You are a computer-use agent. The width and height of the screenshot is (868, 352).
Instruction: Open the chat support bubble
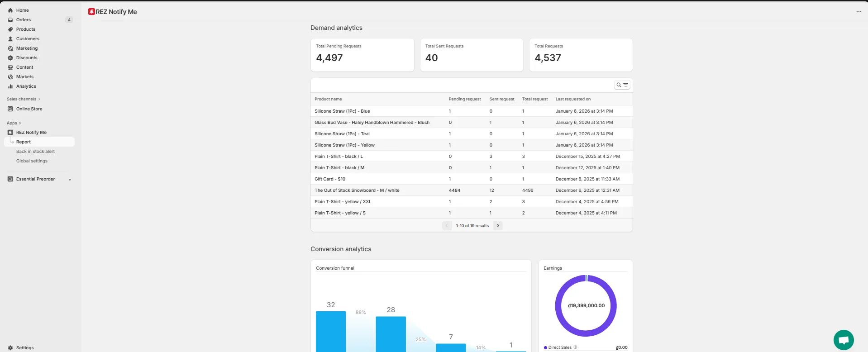point(844,340)
